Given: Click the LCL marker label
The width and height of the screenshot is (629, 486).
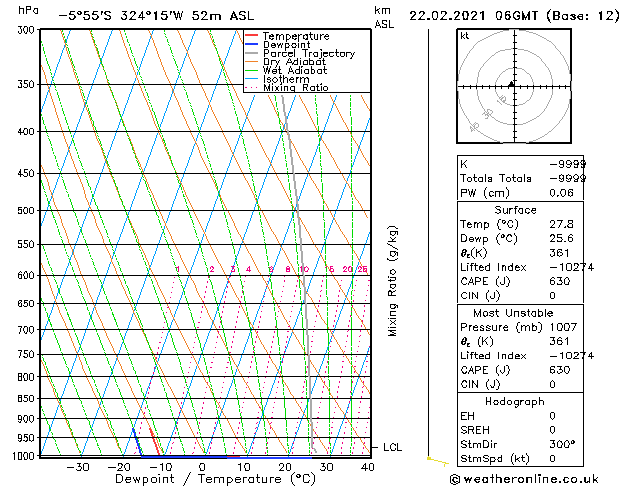Looking at the screenshot, I should pyautogui.click(x=392, y=447).
